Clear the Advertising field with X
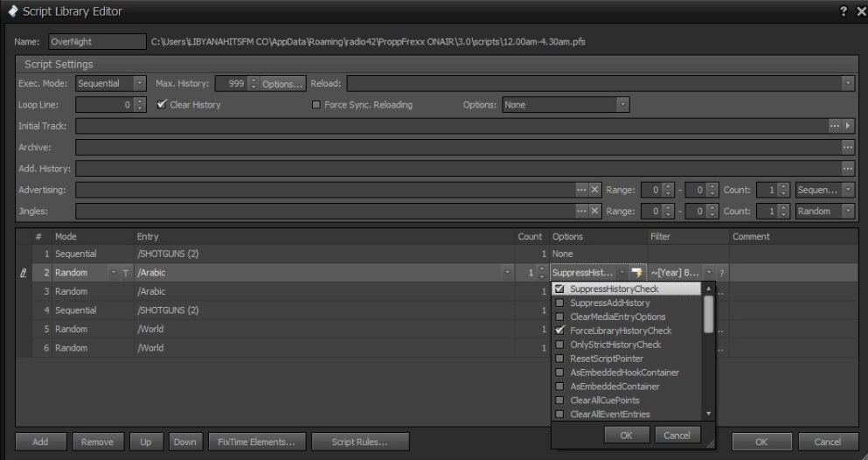The image size is (868, 460). point(594,190)
